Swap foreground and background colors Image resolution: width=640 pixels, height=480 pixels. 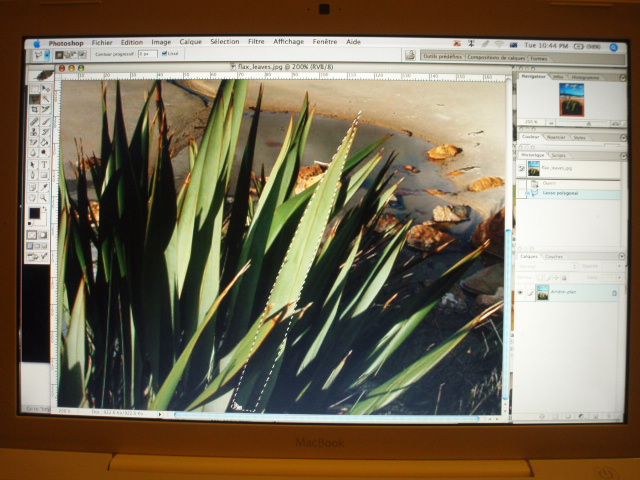coord(45,209)
